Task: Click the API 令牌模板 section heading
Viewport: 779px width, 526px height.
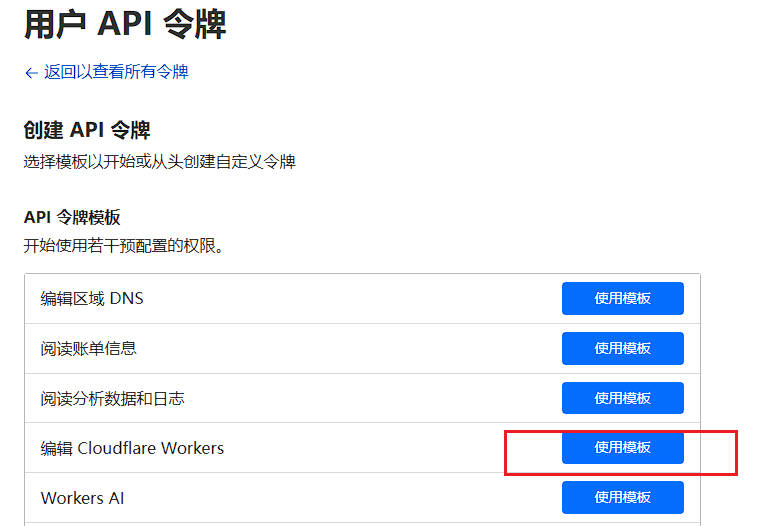Action: coord(72,217)
